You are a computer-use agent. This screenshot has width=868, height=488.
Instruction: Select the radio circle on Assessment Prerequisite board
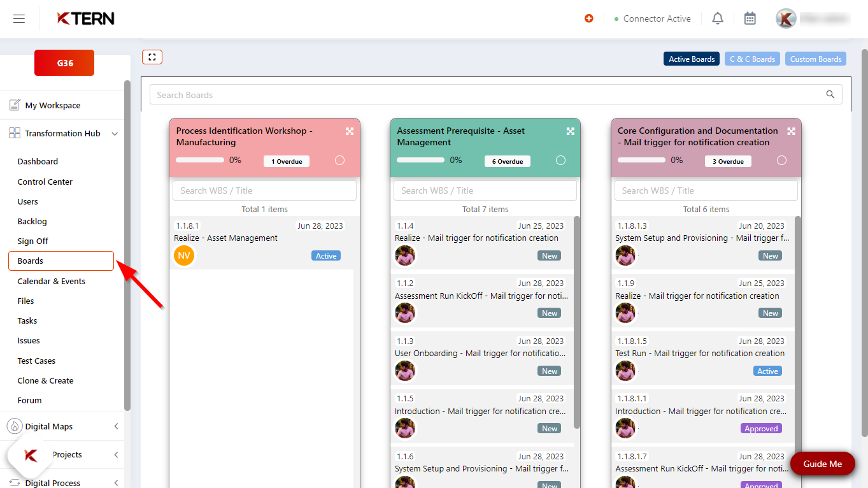[x=560, y=161]
